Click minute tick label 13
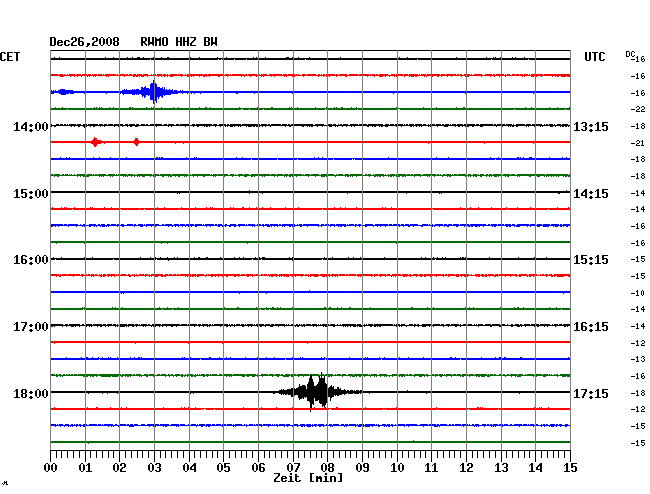This screenshot has height=494, width=650. click(x=501, y=468)
